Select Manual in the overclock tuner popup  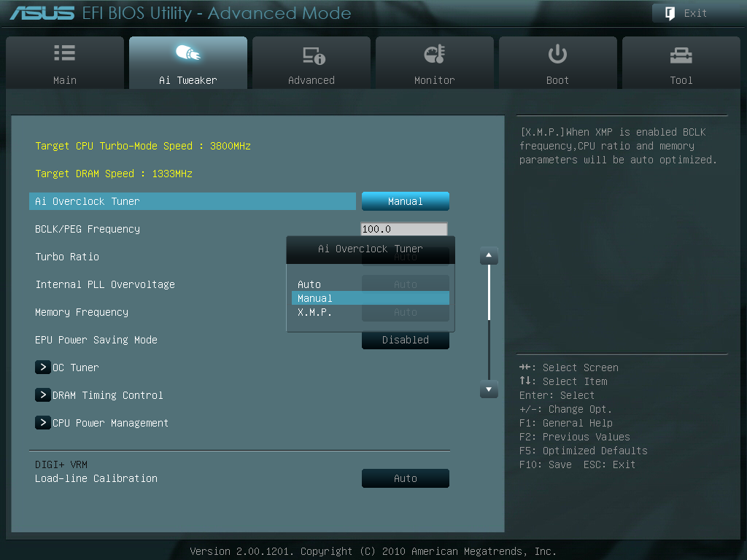(370, 298)
